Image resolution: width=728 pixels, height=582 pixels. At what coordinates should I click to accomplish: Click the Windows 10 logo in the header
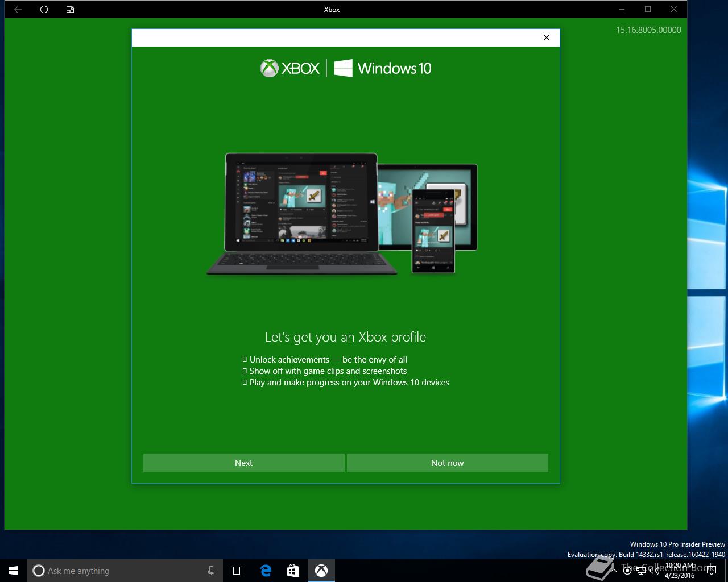tap(383, 68)
